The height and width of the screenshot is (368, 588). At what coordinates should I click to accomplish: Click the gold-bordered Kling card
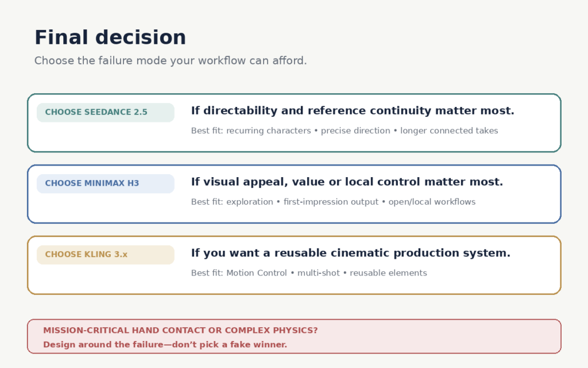point(294,265)
